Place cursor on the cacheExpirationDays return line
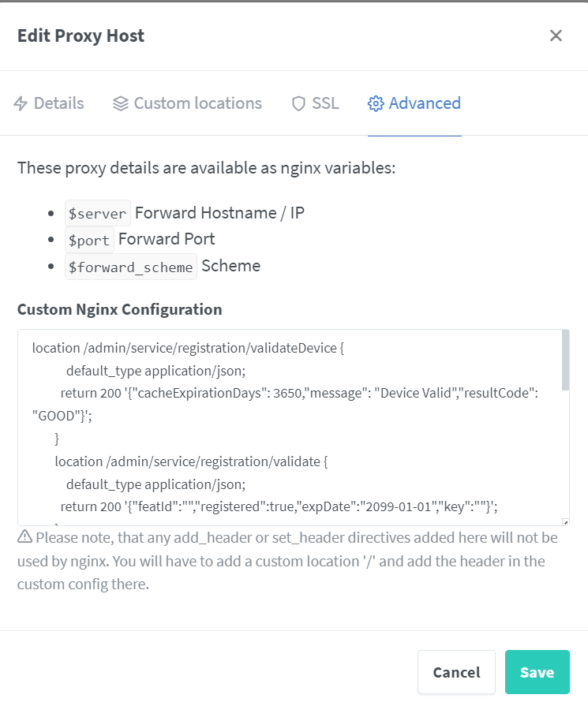The image size is (588, 706). tap(299, 393)
